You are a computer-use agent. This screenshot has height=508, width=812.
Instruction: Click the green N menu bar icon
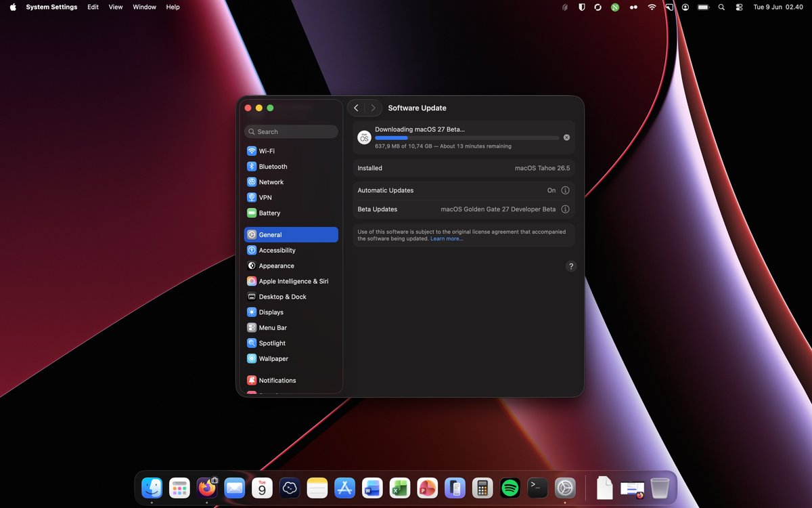[x=615, y=7]
